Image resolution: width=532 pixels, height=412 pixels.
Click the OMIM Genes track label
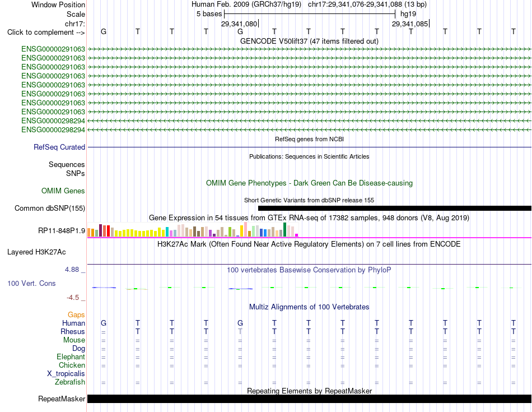coord(63,191)
